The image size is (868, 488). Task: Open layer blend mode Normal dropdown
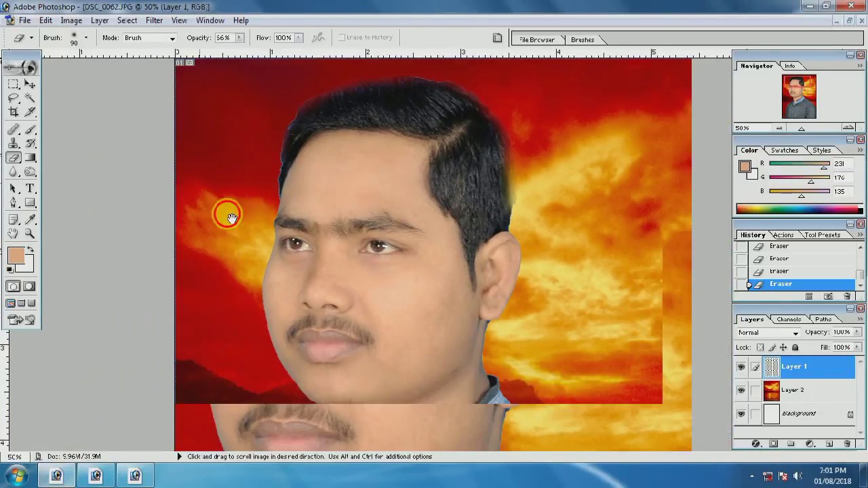pos(768,333)
